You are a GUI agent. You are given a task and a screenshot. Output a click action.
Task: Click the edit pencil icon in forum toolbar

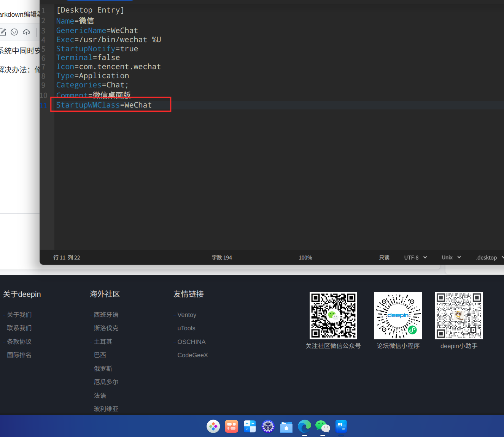pos(3,32)
